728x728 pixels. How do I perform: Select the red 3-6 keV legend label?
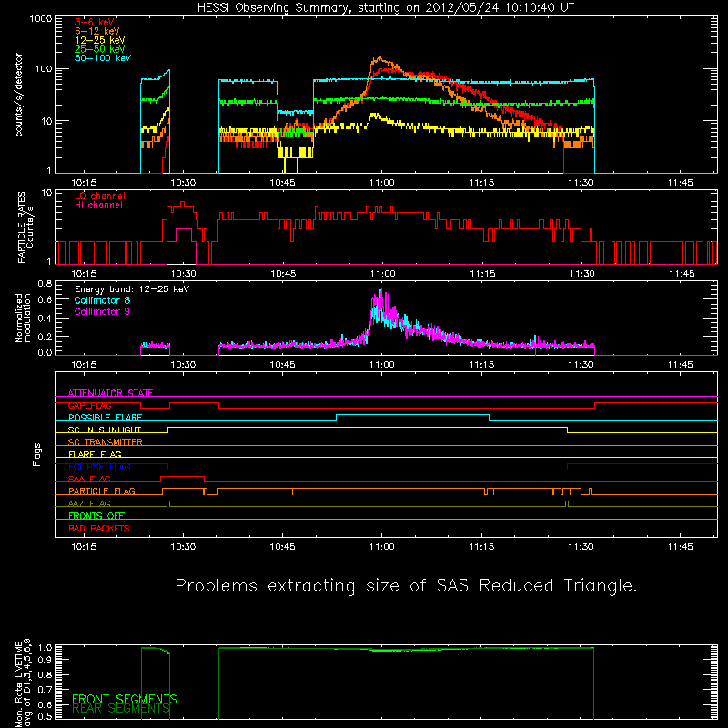click(95, 22)
